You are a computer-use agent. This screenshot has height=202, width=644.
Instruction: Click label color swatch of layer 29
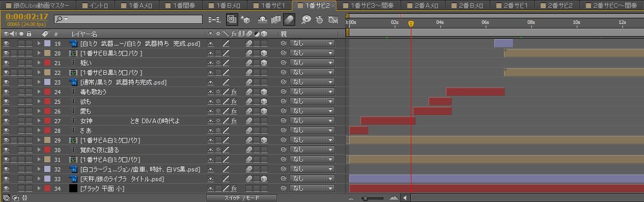coord(47,140)
